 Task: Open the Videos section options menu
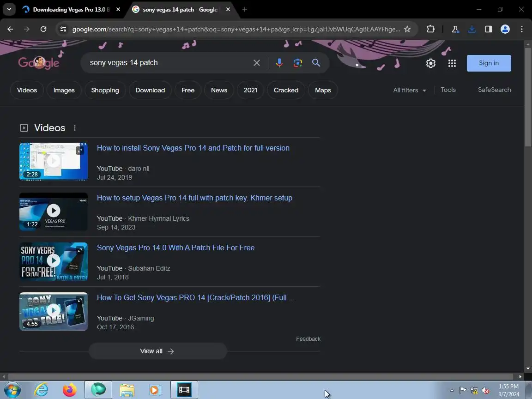75,128
